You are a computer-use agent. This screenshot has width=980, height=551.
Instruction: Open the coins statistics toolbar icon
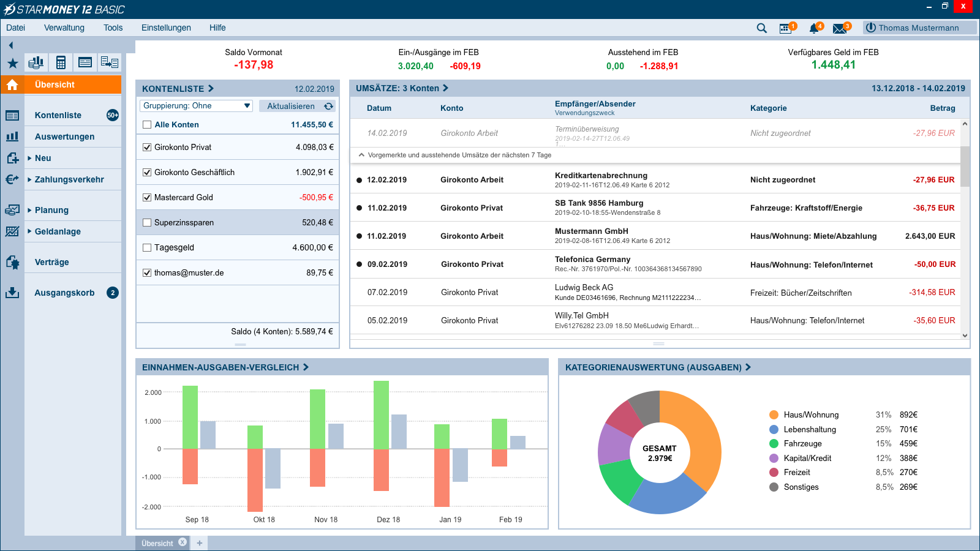pos(37,62)
